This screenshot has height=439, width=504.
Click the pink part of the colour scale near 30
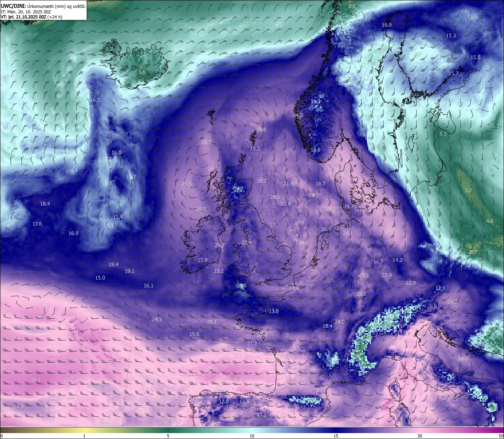[420, 430]
